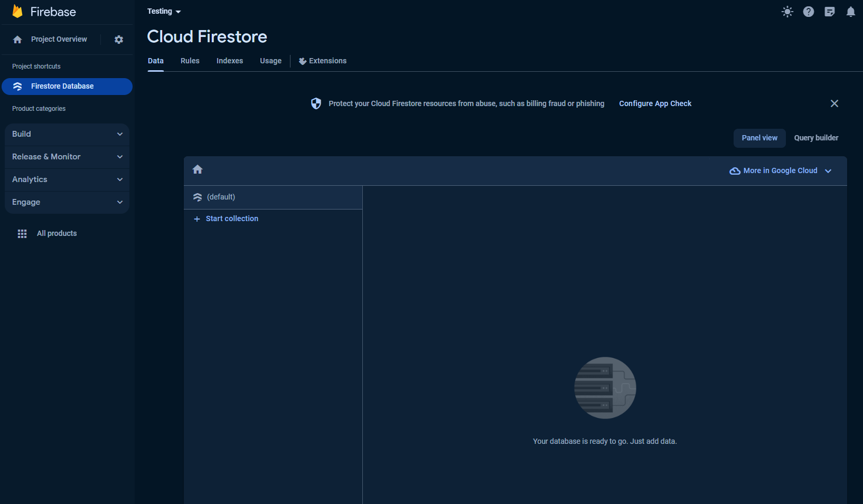Click the plus icon beside Start collection
863x504 pixels.
197,219
